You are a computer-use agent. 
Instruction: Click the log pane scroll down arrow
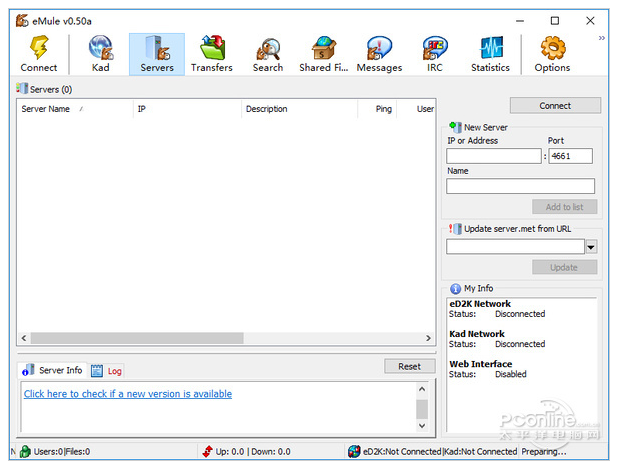pos(422,426)
